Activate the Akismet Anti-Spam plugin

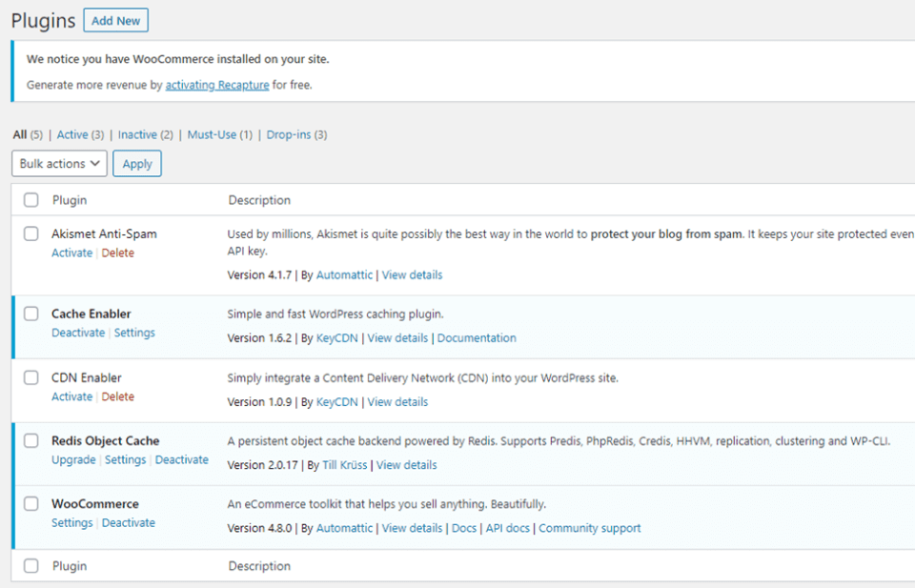(x=71, y=253)
